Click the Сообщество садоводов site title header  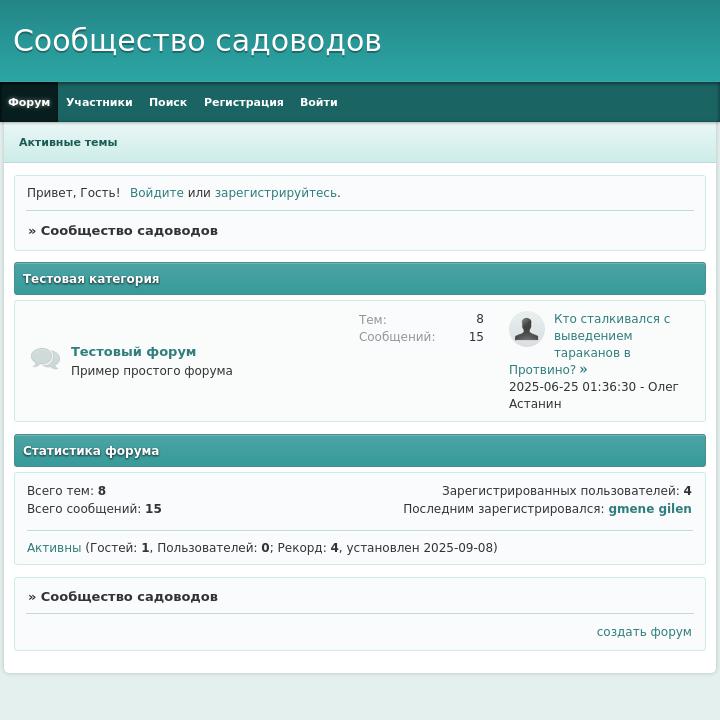(197, 41)
